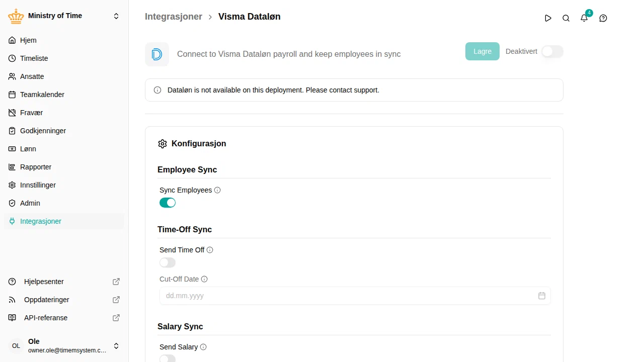Click the Lagre save button

(x=482, y=51)
